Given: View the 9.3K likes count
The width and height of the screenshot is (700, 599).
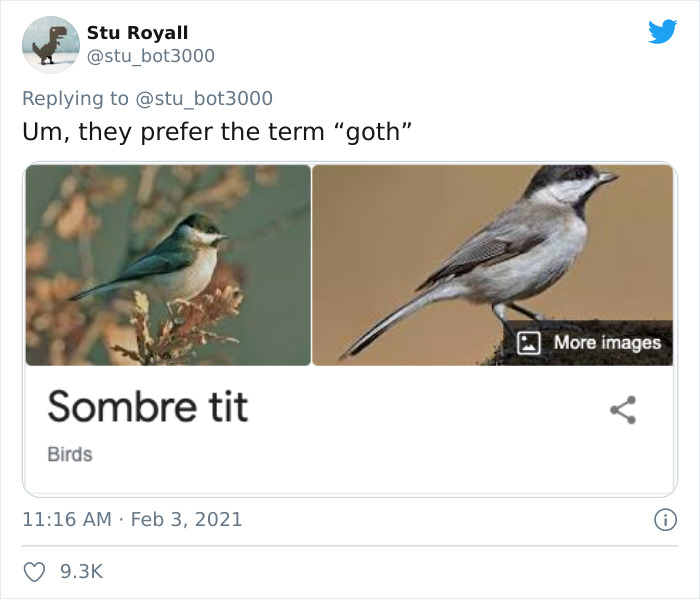Looking at the screenshot, I should (x=81, y=571).
